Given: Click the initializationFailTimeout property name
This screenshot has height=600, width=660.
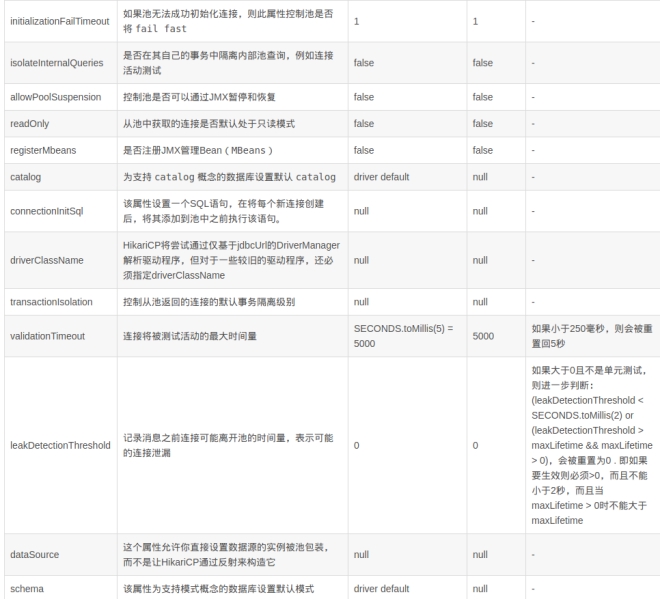Looking at the screenshot, I should tap(60, 21).
